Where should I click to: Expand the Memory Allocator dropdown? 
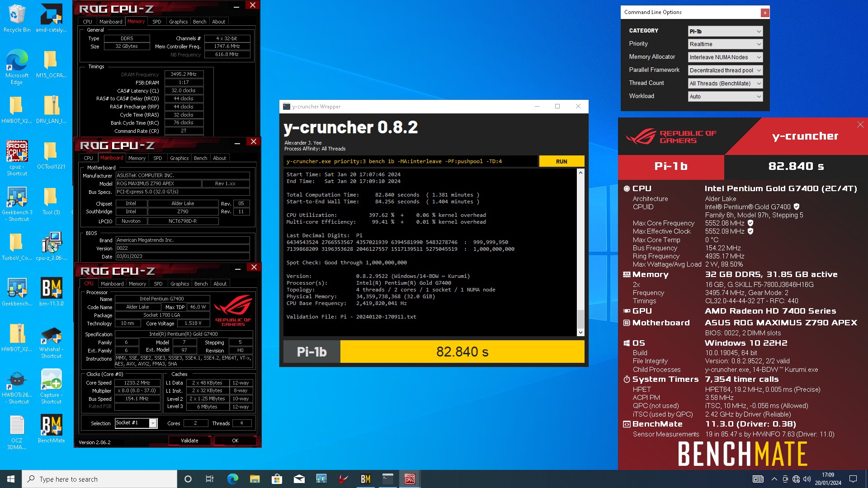coord(725,57)
